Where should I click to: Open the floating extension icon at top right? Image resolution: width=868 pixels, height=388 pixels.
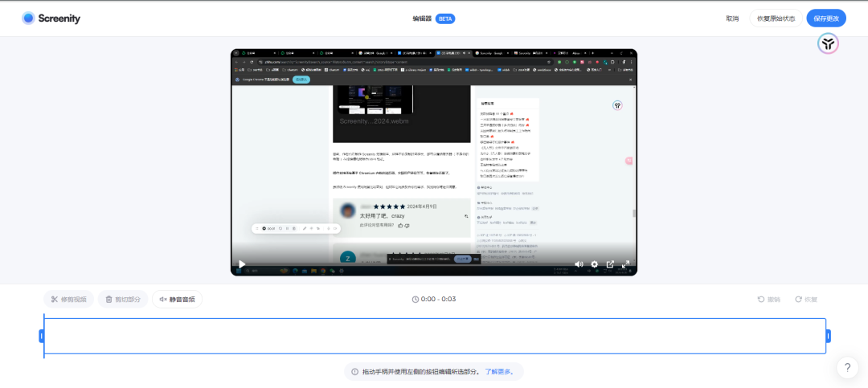[x=828, y=43]
